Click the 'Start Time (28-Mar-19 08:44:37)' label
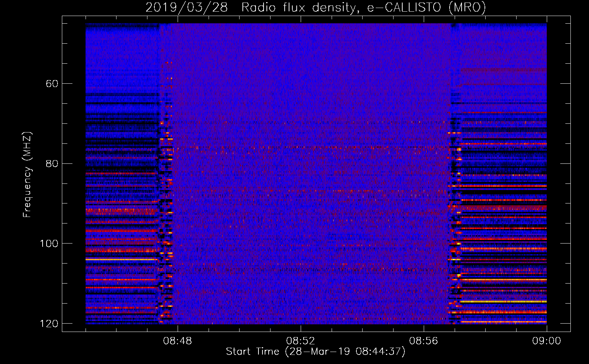 click(316, 352)
